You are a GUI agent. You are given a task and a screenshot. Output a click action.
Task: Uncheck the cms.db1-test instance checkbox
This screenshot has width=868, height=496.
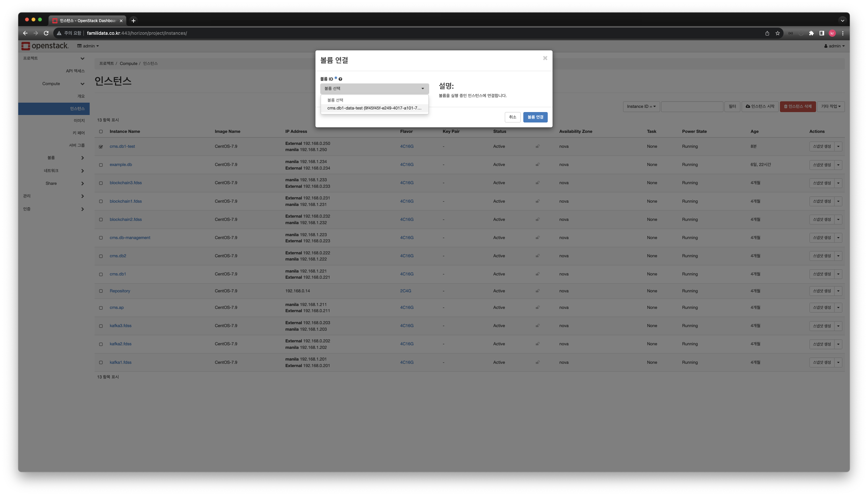tap(101, 146)
